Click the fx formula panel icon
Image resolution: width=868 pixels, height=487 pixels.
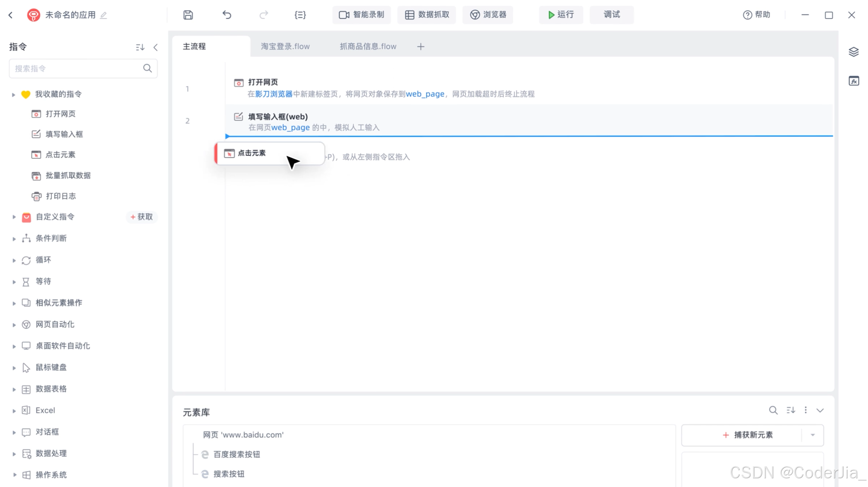(854, 81)
